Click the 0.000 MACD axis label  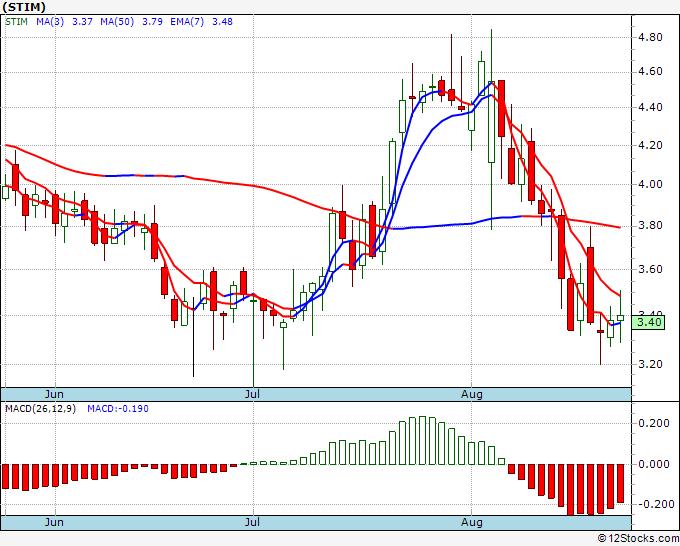(654, 464)
